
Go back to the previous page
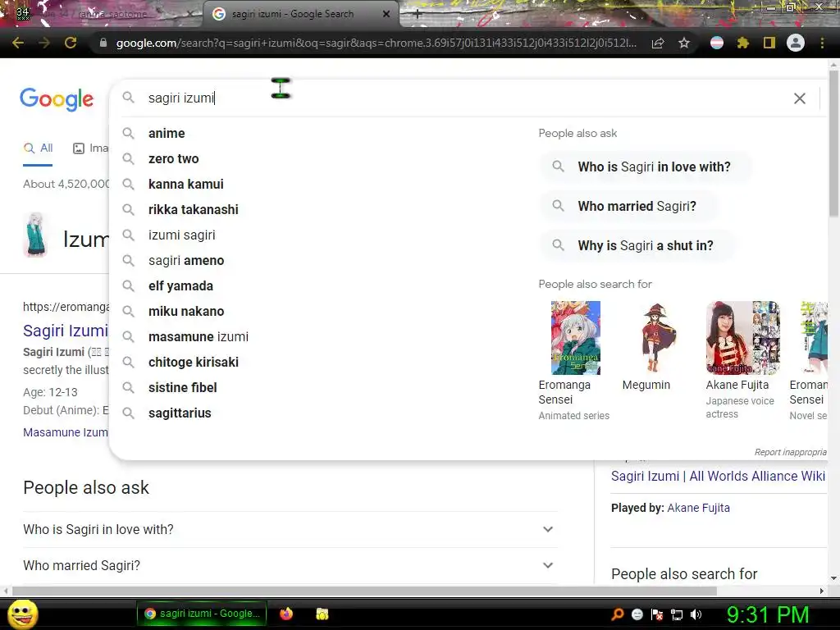(18, 43)
